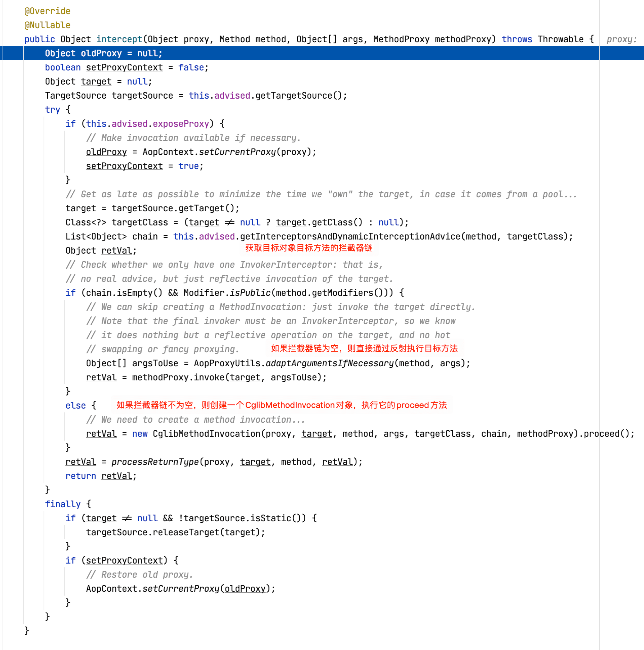The image size is (644, 650).
Task: Click the try keyword
Action: point(52,110)
